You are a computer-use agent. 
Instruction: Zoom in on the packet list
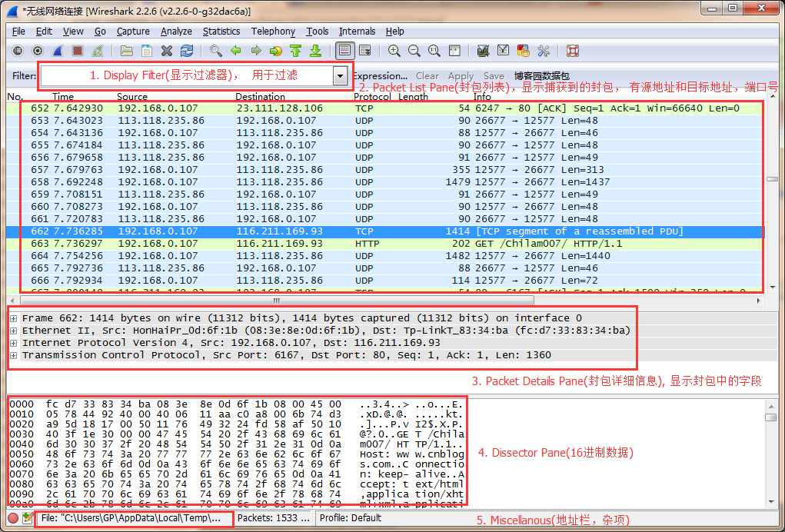[394, 51]
